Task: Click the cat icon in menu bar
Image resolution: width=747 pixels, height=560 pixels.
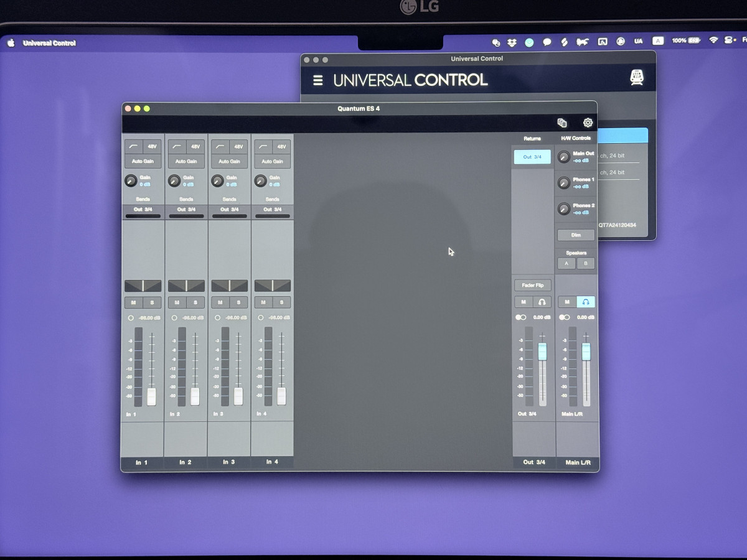Action: coord(583,42)
